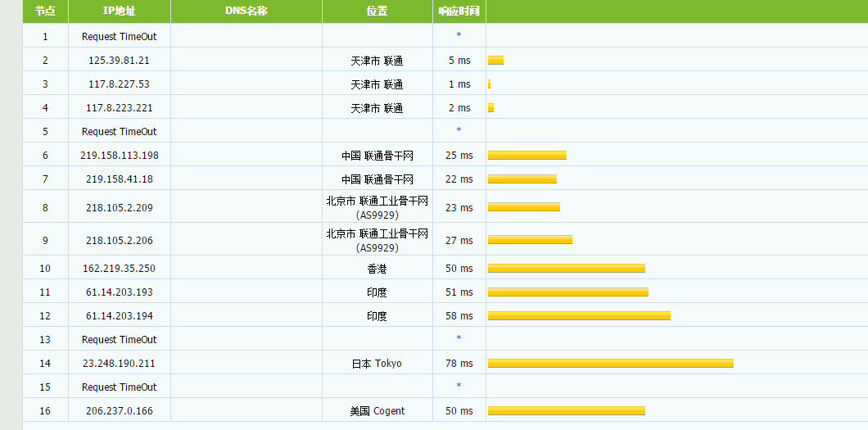
Task: Click the yellow latency bar for node 6
Action: (527, 156)
